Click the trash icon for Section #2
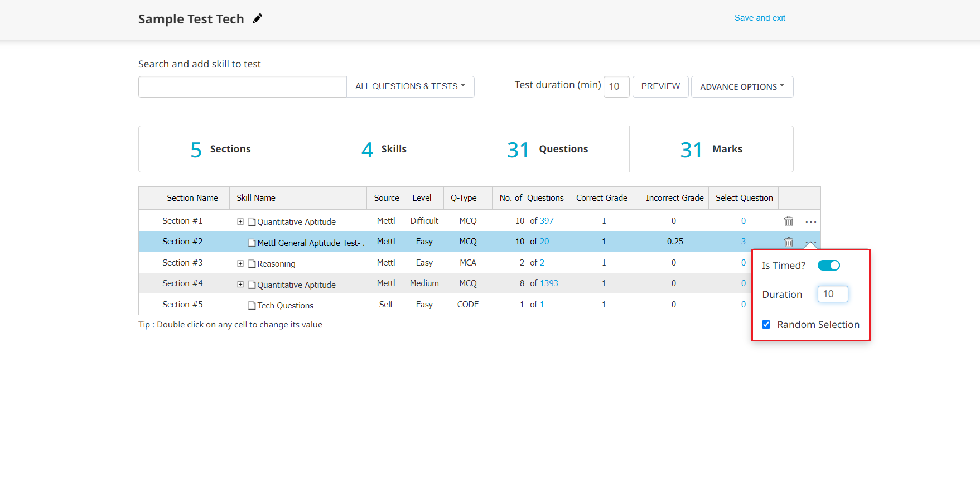Screen dimensions: 980x487 pyautogui.click(x=788, y=242)
